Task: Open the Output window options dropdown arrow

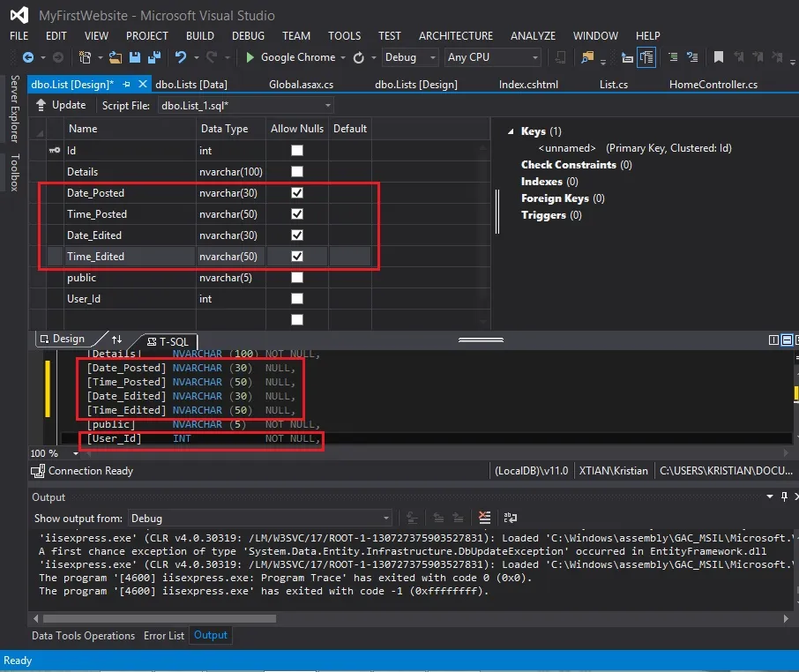Action: coord(770,497)
